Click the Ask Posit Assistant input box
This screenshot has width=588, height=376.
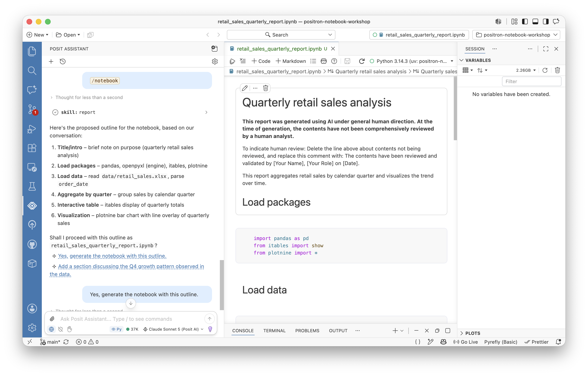(130, 319)
